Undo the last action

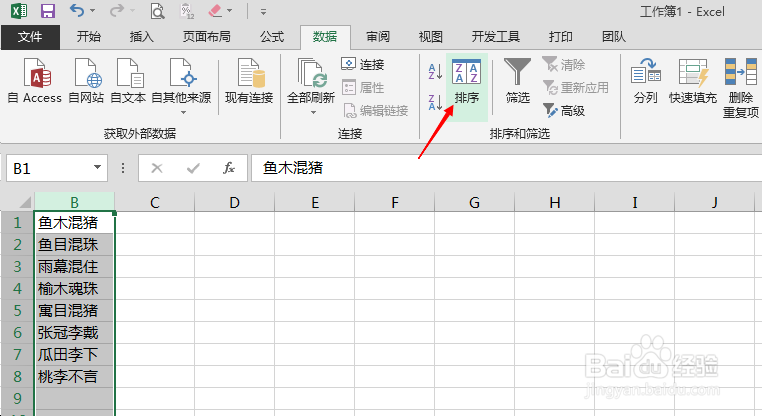pyautogui.click(x=77, y=11)
